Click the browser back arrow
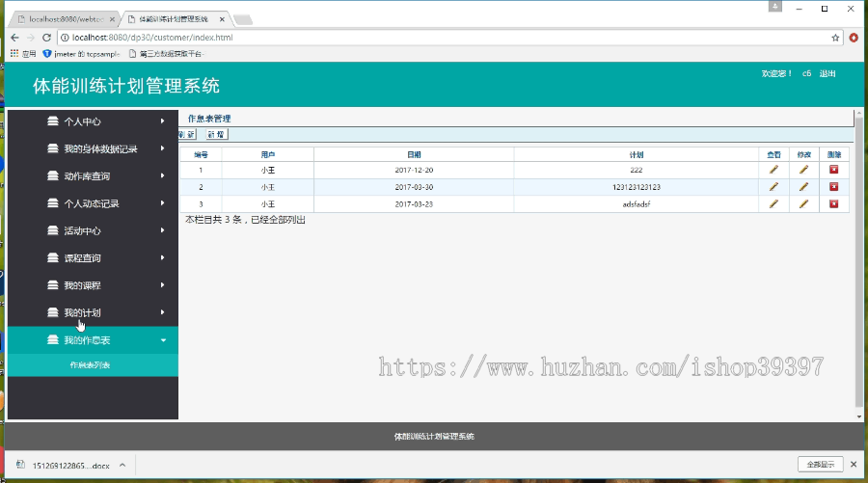Screen dimensions: 868x483 (x=14, y=38)
